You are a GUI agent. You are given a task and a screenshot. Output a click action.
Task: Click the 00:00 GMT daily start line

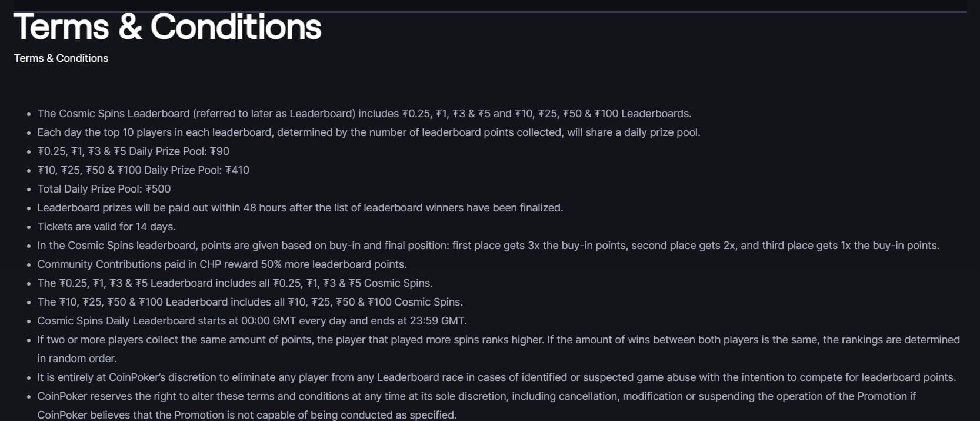tap(252, 321)
